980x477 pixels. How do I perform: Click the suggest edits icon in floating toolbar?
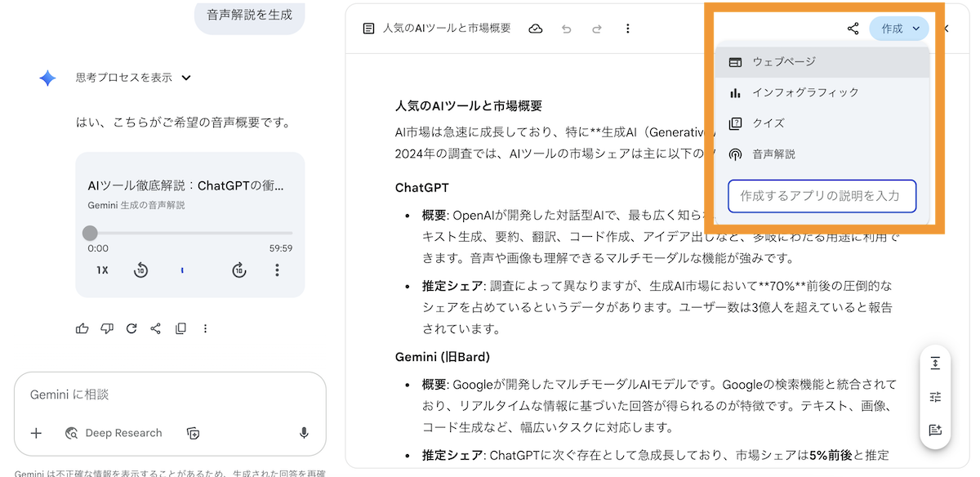[x=935, y=430]
